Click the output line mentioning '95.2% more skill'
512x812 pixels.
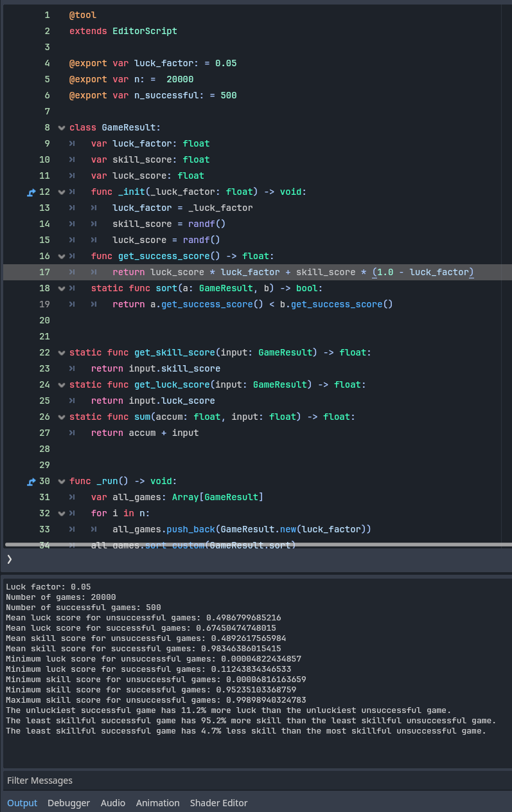pyautogui.click(x=251, y=720)
